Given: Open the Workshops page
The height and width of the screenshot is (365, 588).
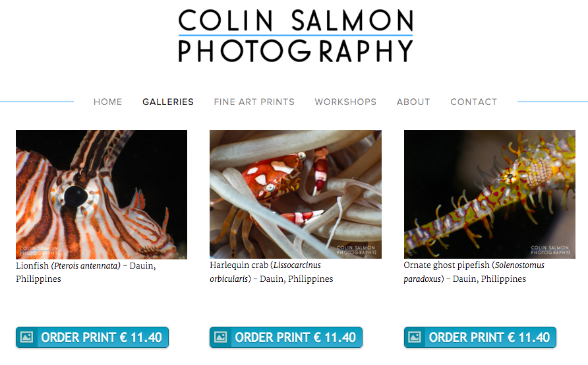Looking at the screenshot, I should [345, 102].
